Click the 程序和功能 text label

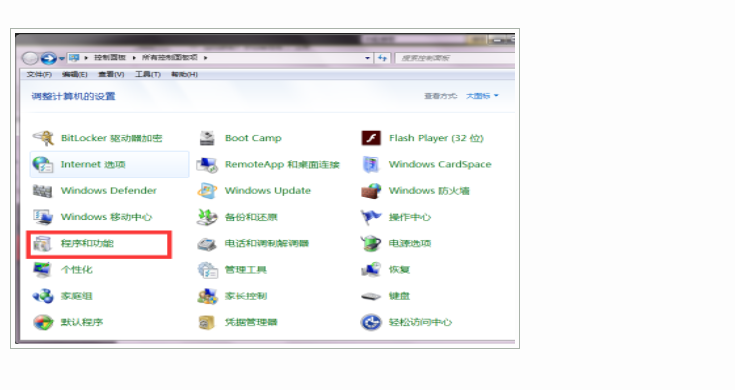[87, 243]
